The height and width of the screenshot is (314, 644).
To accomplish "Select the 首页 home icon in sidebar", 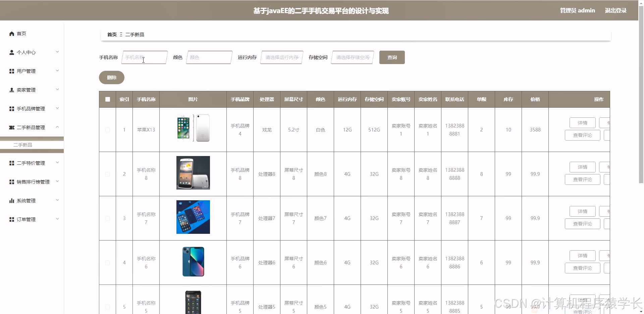I will [12, 34].
